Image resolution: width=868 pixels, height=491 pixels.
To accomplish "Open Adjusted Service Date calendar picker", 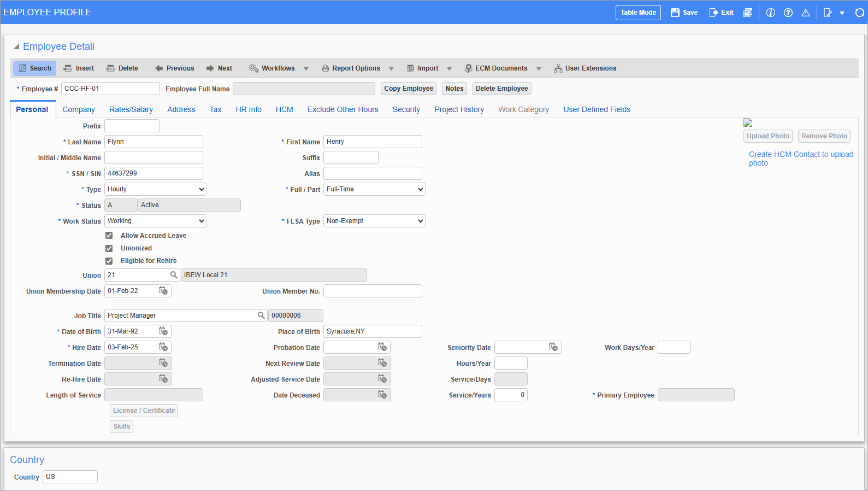I will 382,379.
